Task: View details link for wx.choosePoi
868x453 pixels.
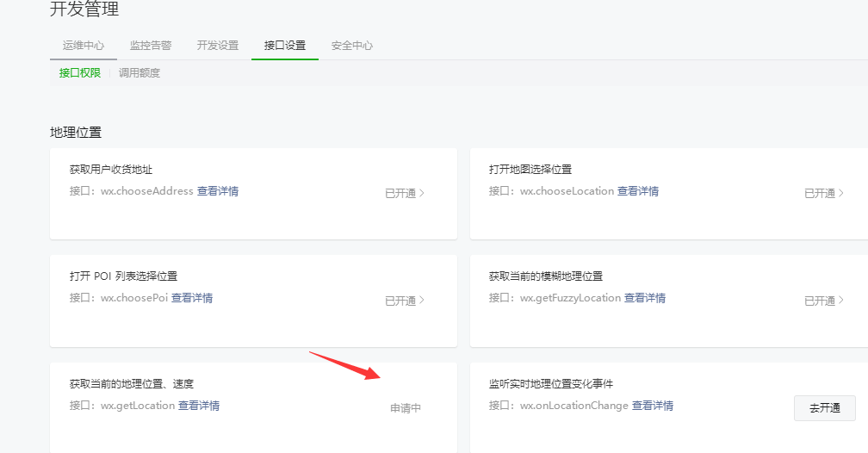Action: [192, 298]
